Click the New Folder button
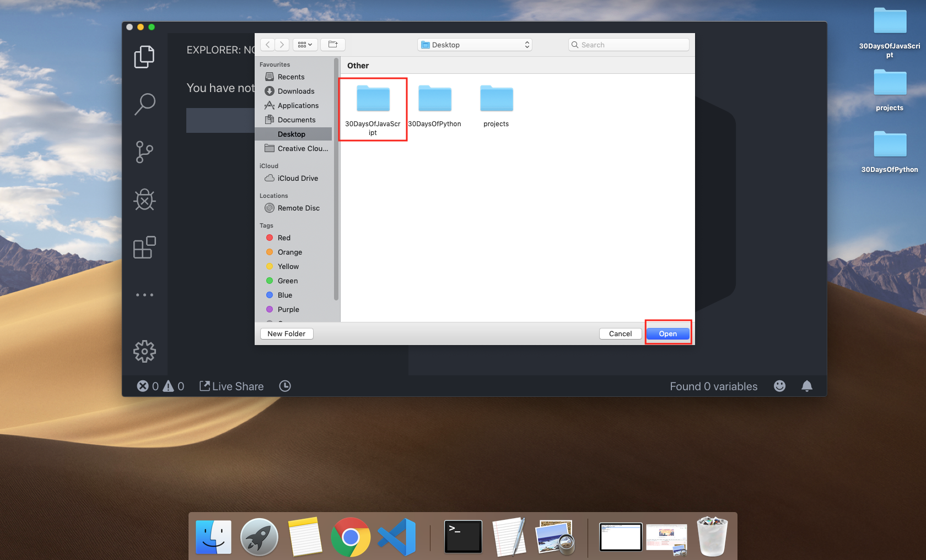The height and width of the screenshot is (560, 926). (x=286, y=333)
